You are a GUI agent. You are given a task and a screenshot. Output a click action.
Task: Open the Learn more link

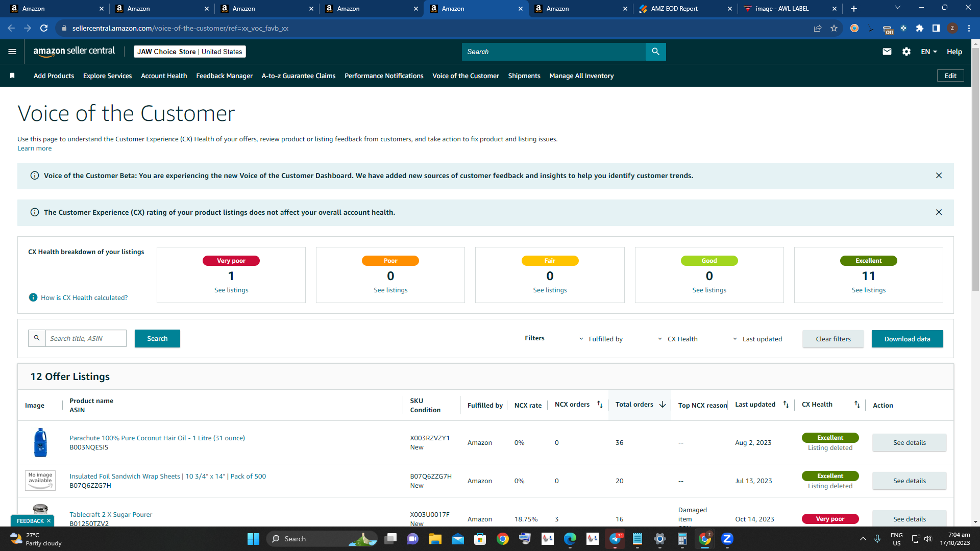coord(34,148)
